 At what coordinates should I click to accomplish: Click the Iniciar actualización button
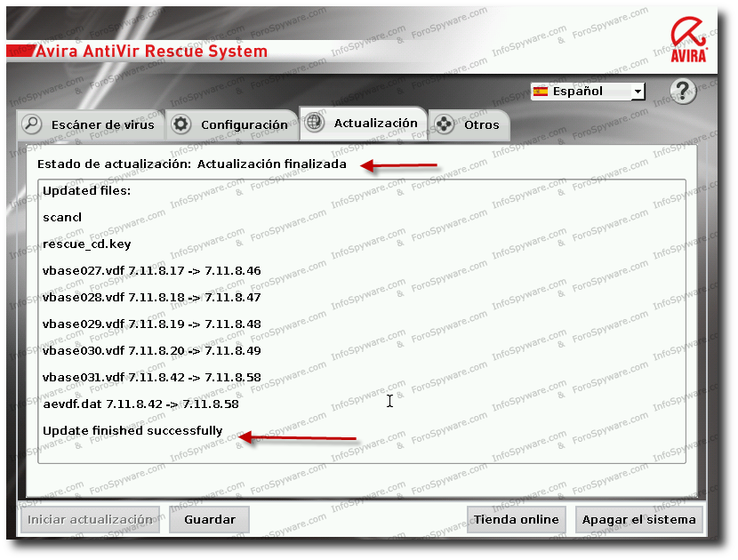coord(90,519)
